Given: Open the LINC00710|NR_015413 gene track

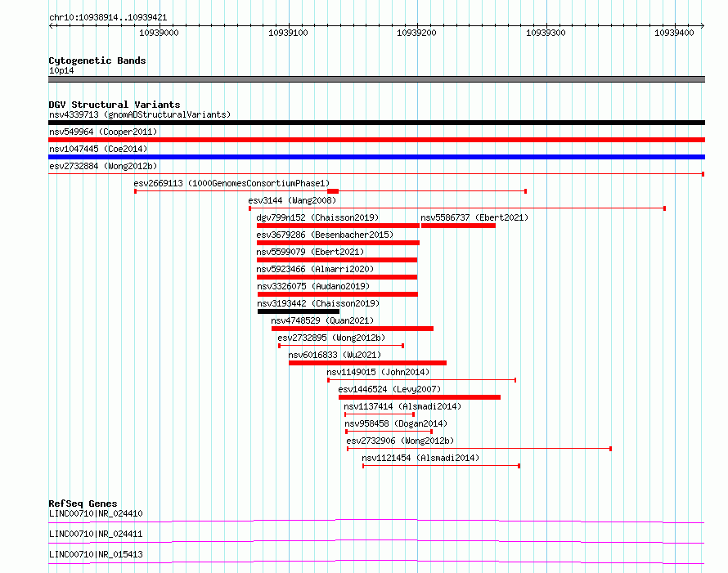Looking at the screenshot, I should [x=376, y=563].
